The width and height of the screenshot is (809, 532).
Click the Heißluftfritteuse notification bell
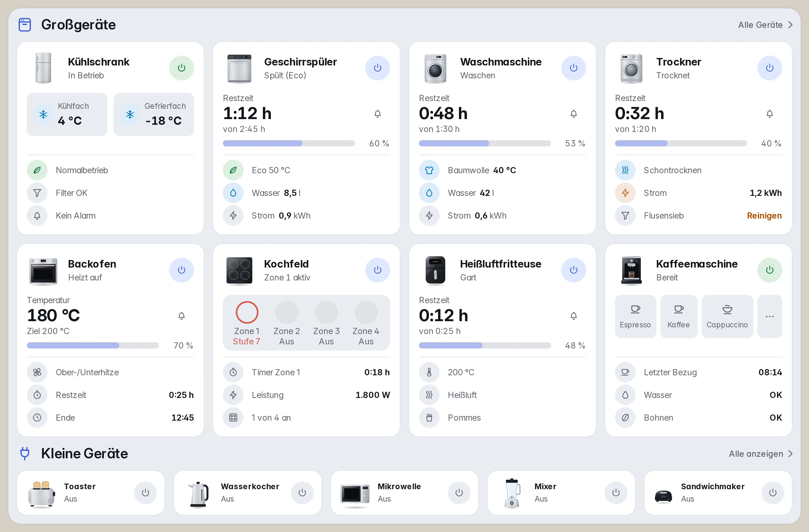tap(573, 316)
